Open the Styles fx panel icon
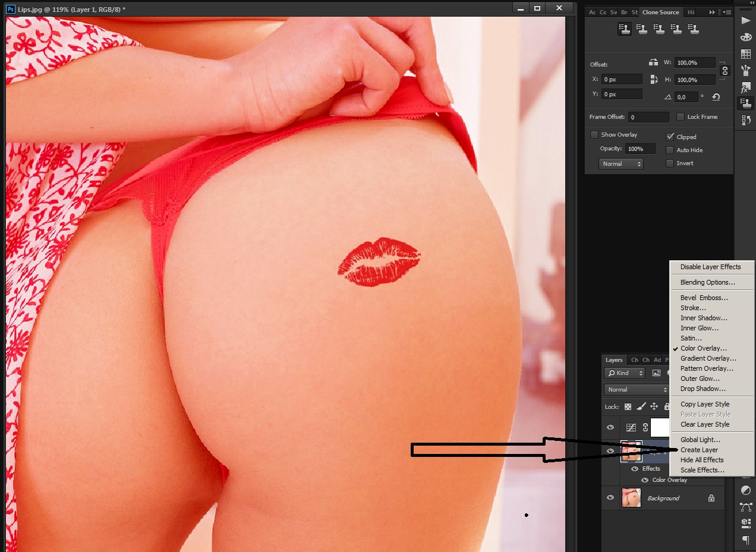 (x=745, y=87)
